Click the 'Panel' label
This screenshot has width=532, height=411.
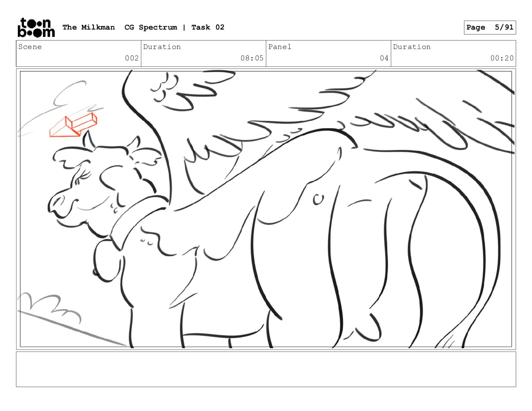[x=280, y=47]
